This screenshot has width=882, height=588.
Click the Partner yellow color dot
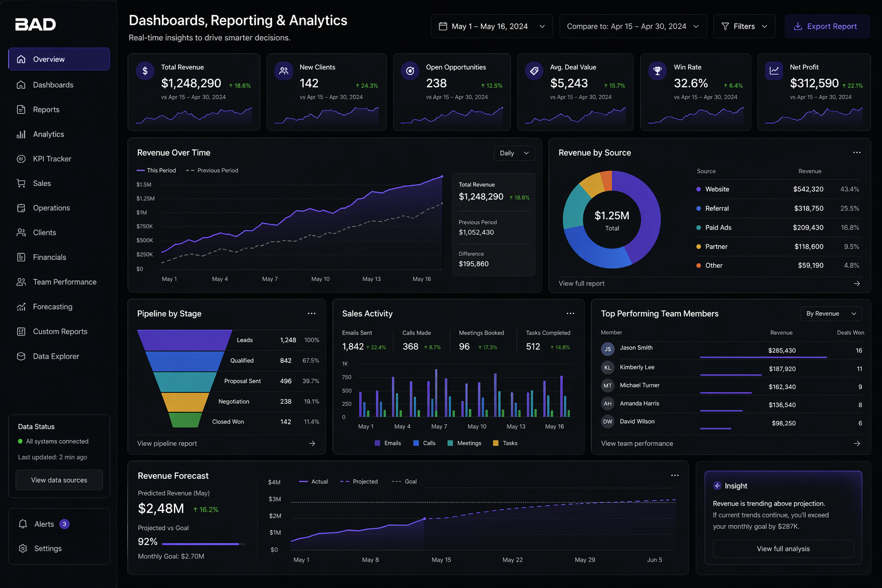coord(698,246)
